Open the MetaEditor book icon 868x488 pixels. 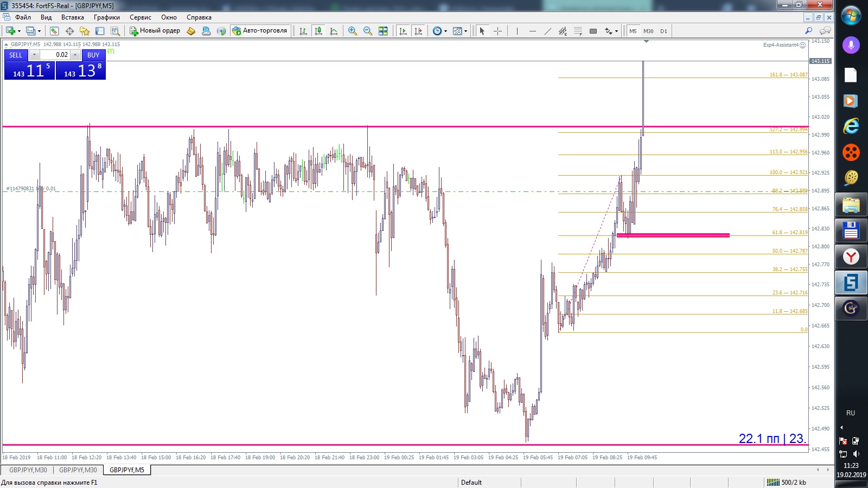click(x=191, y=31)
